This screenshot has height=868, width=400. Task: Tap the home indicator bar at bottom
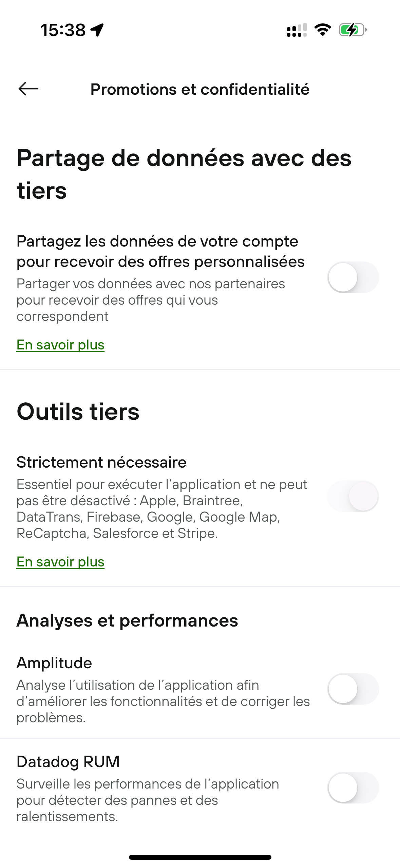click(200, 857)
